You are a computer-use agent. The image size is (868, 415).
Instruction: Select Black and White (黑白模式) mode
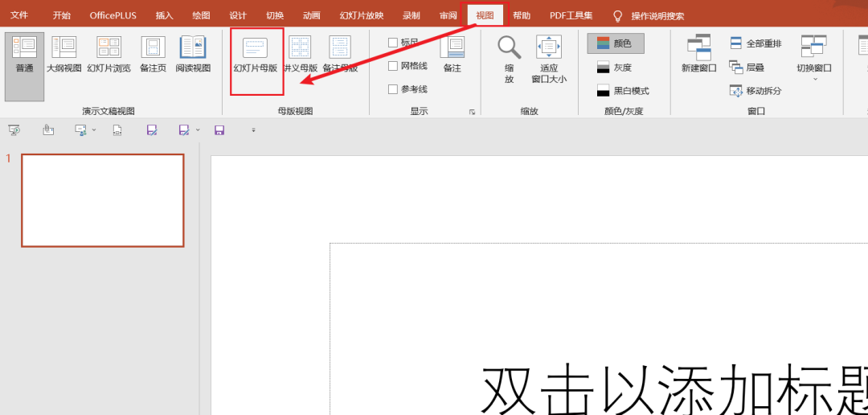pos(623,91)
